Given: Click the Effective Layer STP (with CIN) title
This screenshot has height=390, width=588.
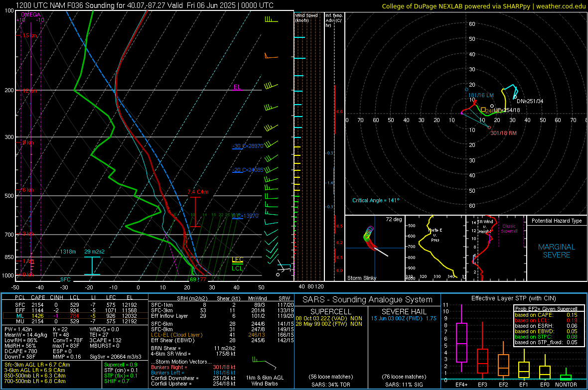Looking at the screenshot, I should click(513, 298).
